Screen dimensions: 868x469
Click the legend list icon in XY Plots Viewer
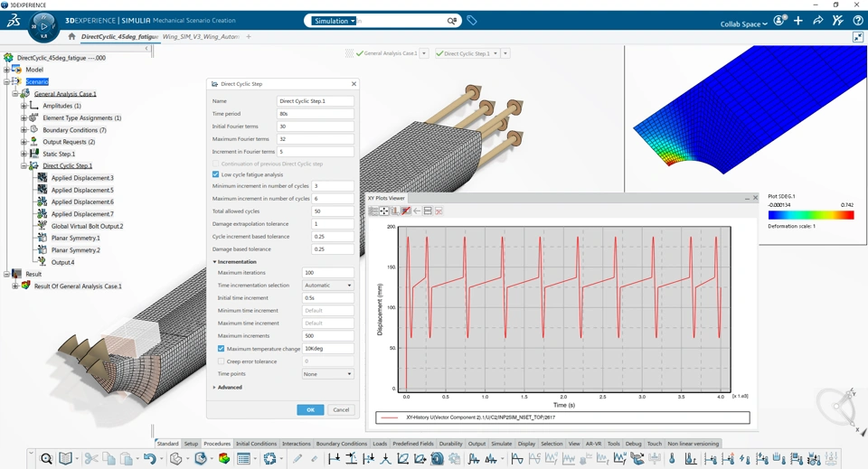pyautogui.click(x=373, y=211)
